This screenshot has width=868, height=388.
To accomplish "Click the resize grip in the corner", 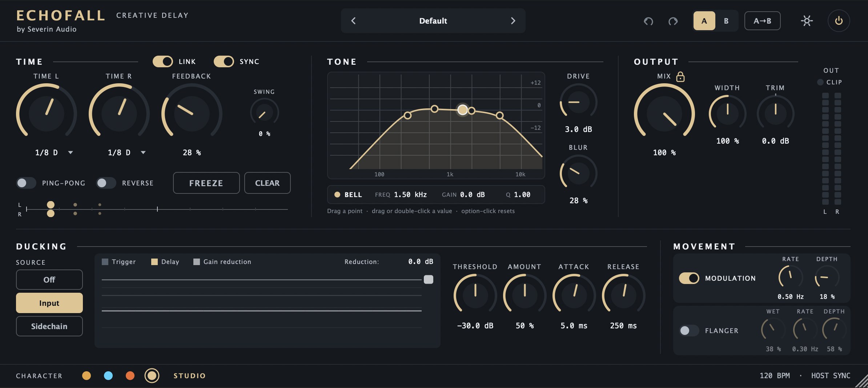I will 861,381.
